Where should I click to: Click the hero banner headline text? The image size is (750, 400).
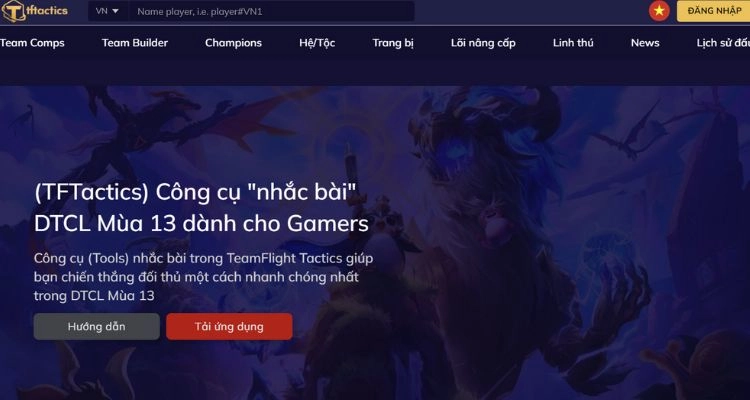click(x=201, y=208)
